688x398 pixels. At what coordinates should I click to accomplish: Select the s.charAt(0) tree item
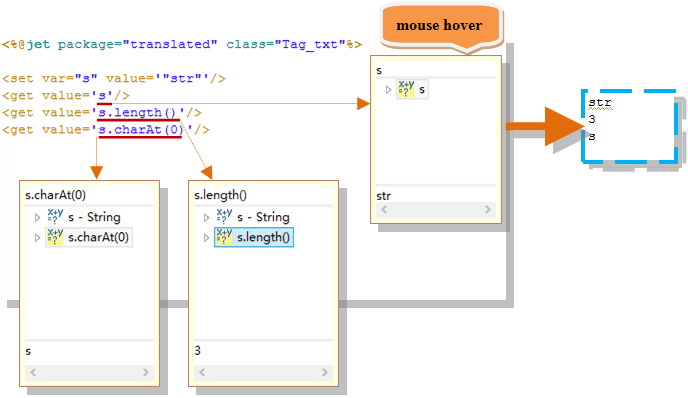coord(89,237)
